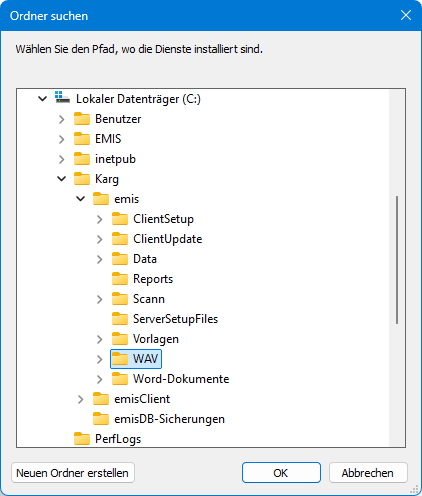Click the PerfLogs folder icon
The width and height of the screenshot is (422, 496).
pyautogui.click(x=82, y=439)
